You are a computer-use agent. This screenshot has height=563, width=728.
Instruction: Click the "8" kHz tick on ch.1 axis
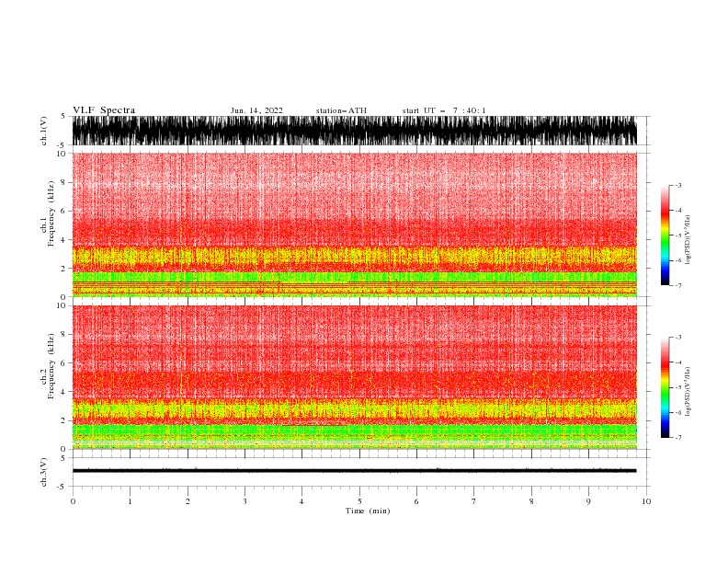63,182
